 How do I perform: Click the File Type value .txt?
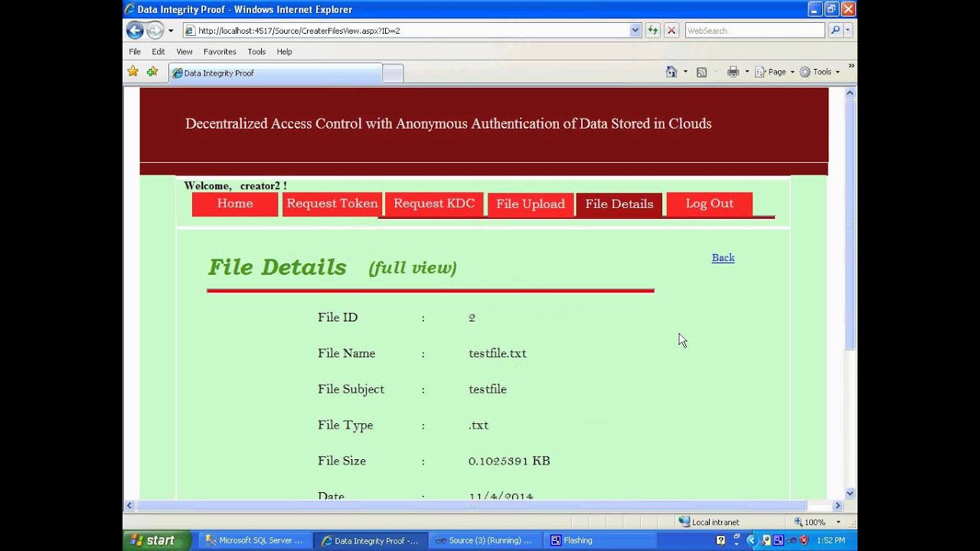pyautogui.click(x=479, y=425)
